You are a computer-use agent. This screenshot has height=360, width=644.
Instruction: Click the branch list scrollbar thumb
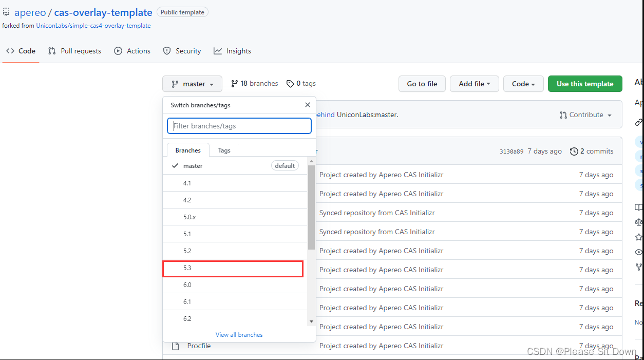(x=311, y=207)
